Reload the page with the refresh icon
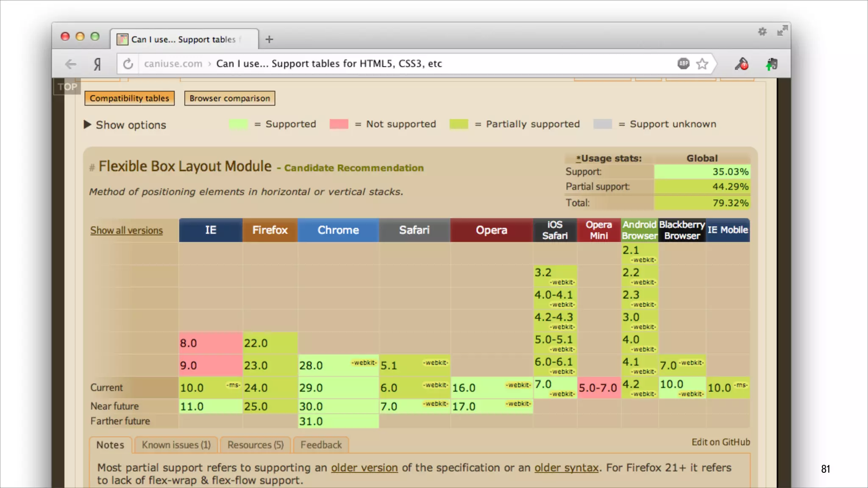Screen dimensions: 868x488 128,64
